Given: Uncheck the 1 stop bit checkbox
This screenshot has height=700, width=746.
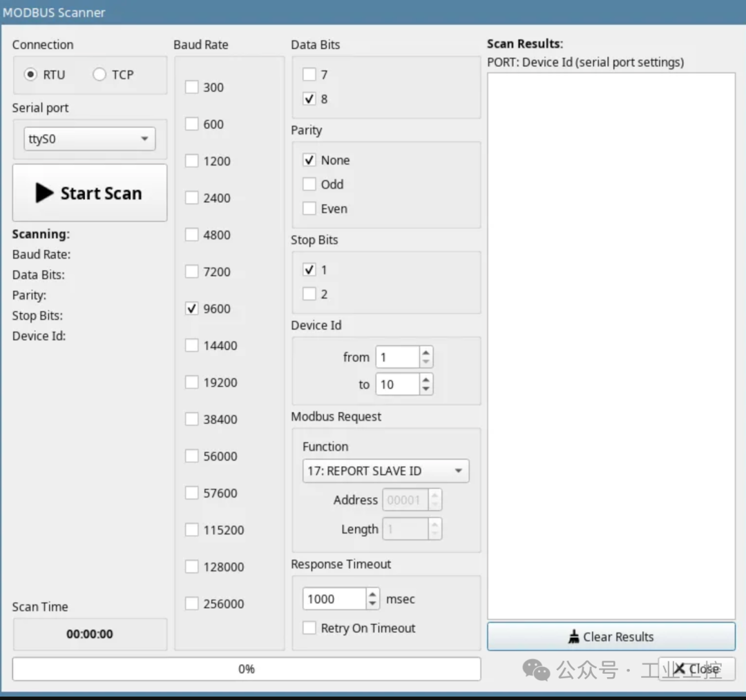Looking at the screenshot, I should [309, 270].
